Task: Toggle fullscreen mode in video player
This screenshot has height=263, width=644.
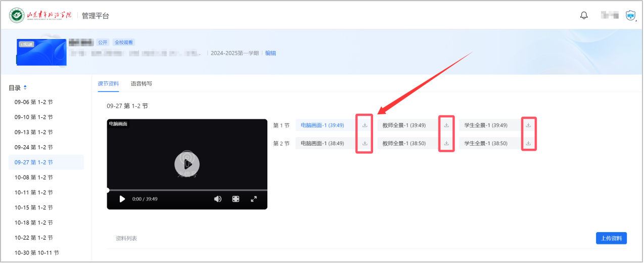Action: click(x=254, y=199)
